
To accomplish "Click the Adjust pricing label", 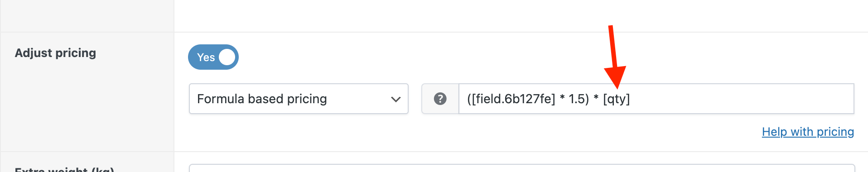I will pyautogui.click(x=55, y=53).
